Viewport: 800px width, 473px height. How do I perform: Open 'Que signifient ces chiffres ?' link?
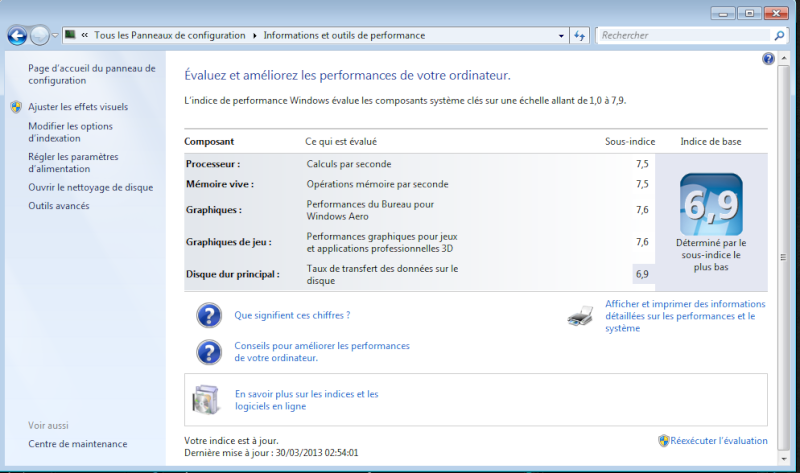pyautogui.click(x=292, y=315)
